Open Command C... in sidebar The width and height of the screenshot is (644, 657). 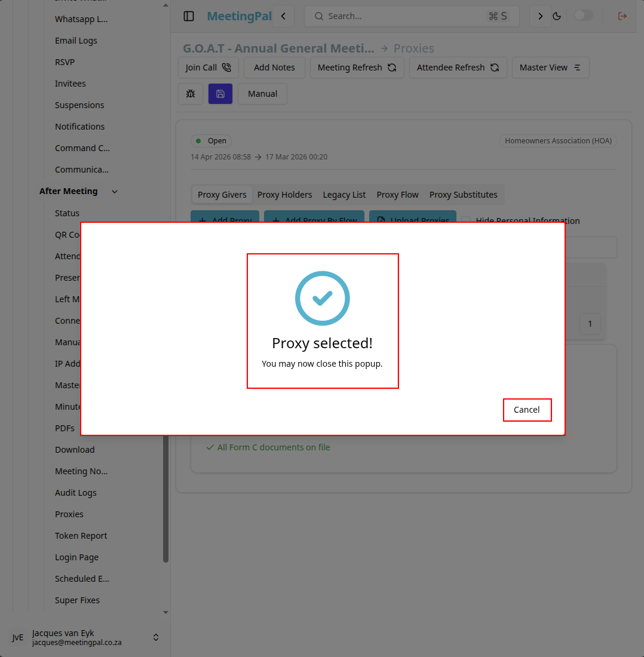pyautogui.click(x=82, y=148)
